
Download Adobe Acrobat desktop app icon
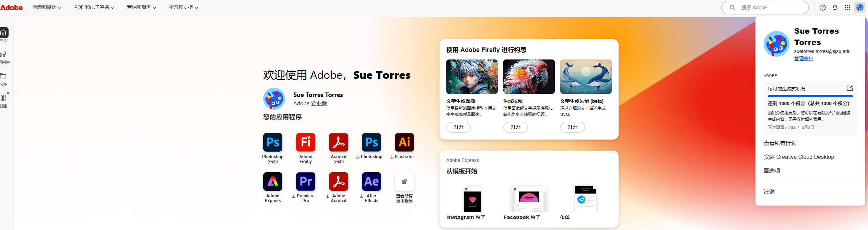[x=339, y=182]
